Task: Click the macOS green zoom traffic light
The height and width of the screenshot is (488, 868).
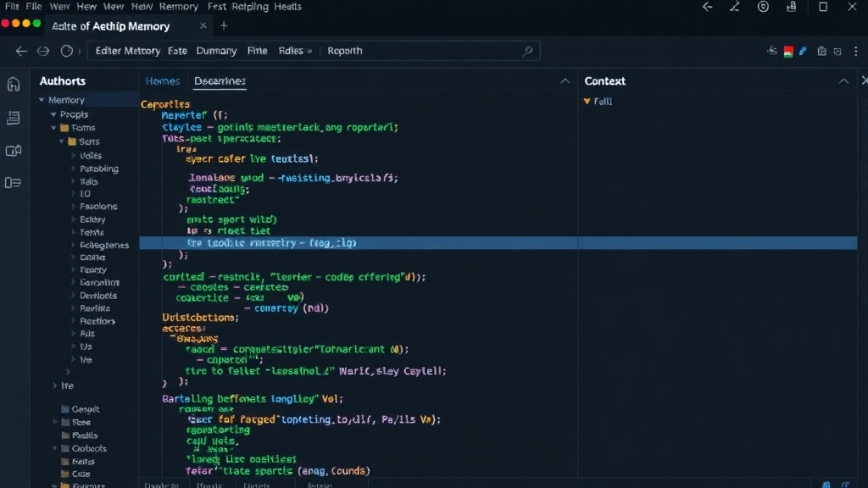Action: 36,24
